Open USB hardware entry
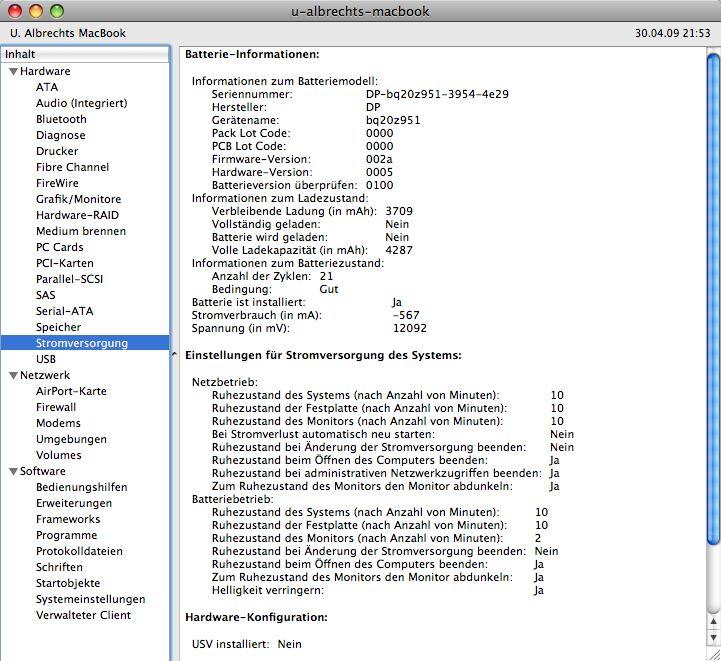 tap(46, 359)
